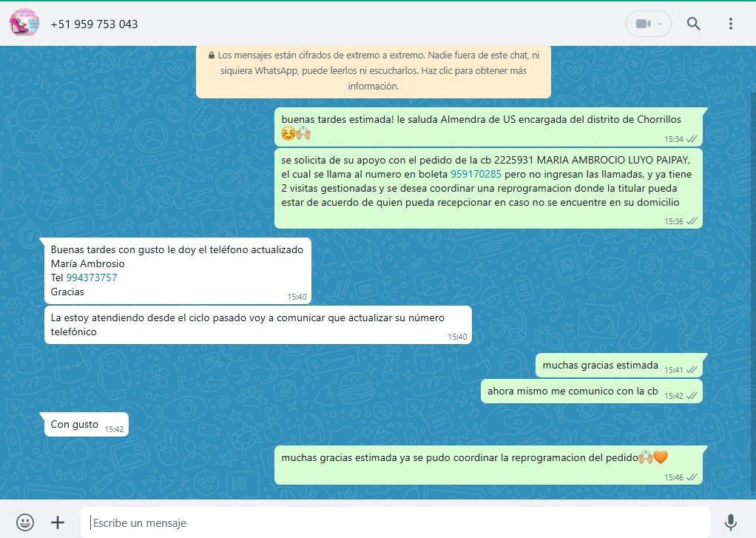Click the read checkmarks on the 15:46 message
This screenshot has width=756, height=538.
tap(692, 477)
